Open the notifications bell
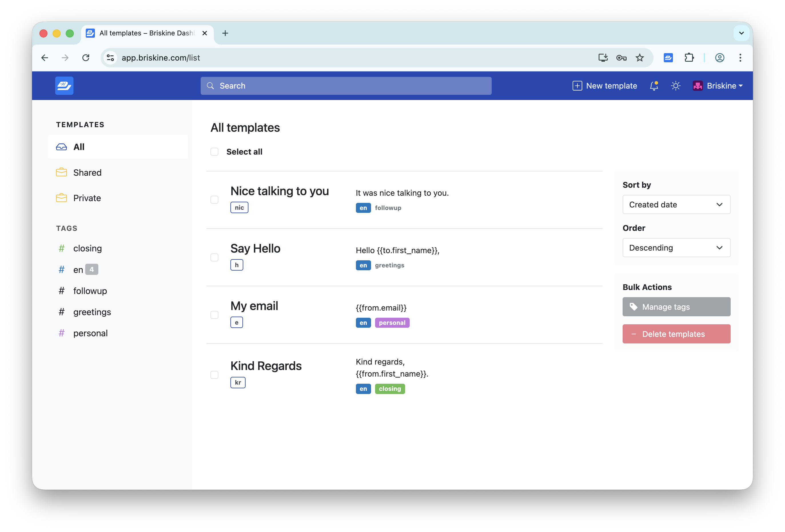Screen dimensions: 785x532 [x=654, y=86]
